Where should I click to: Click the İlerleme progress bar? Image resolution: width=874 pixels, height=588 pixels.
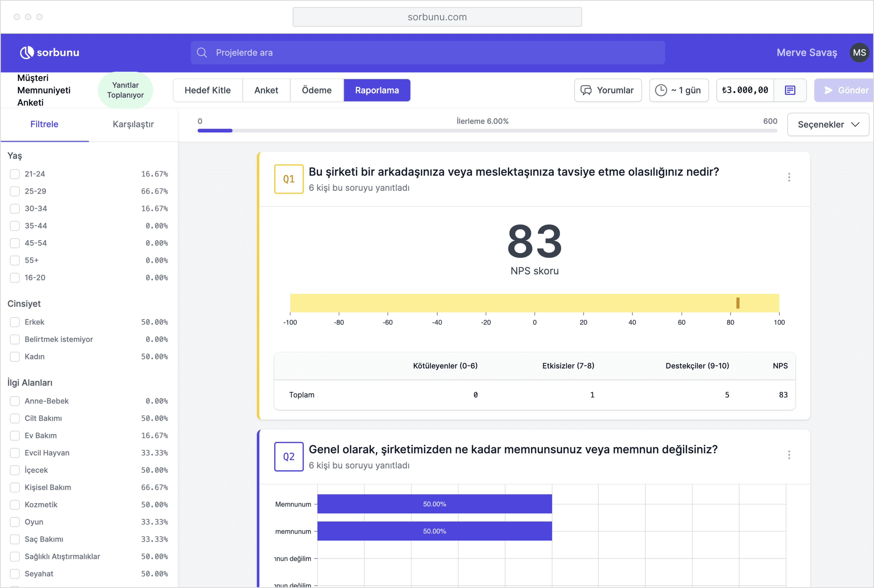click(x=487, y=131)
